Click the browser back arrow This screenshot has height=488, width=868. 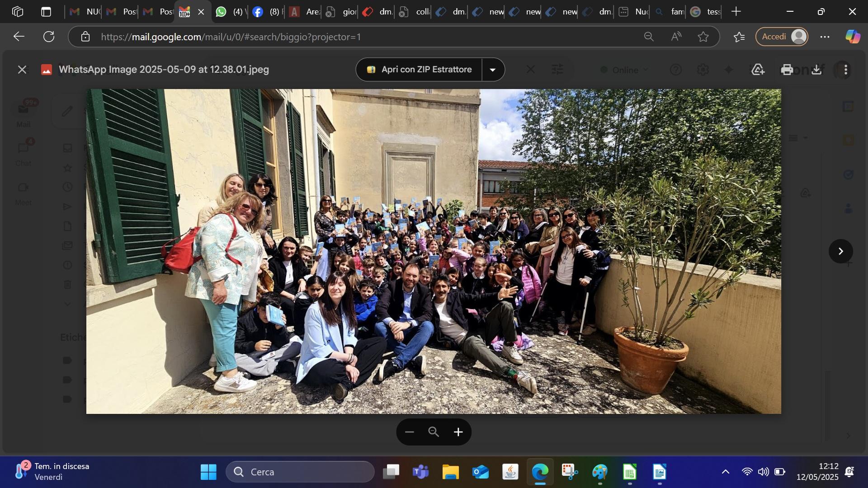[x=19, y=37]
